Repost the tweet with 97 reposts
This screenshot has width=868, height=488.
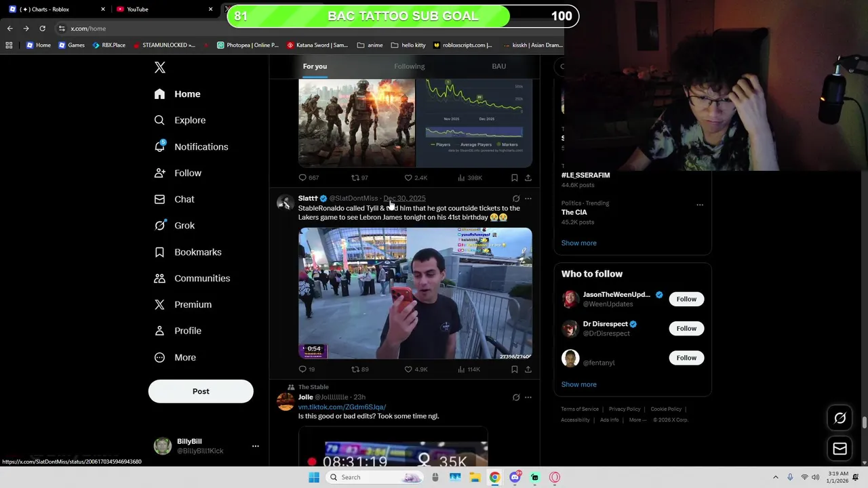coord(359,178)
